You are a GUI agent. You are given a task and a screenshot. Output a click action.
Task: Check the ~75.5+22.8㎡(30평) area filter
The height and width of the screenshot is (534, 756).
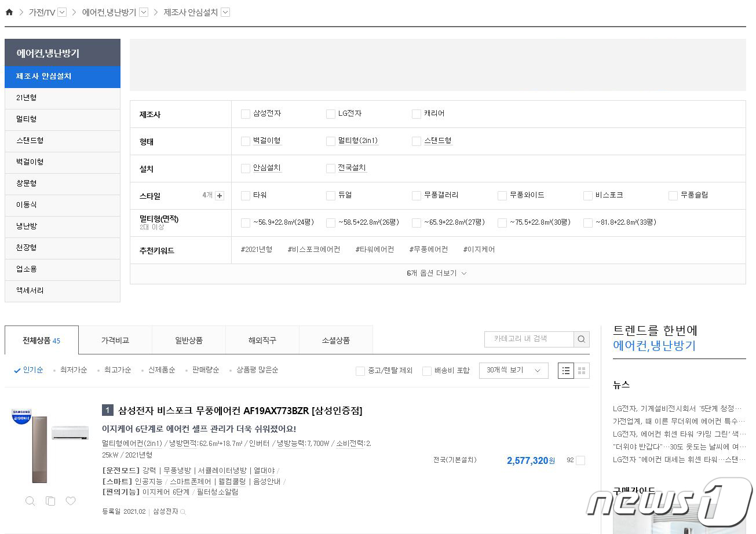point(502,223)
